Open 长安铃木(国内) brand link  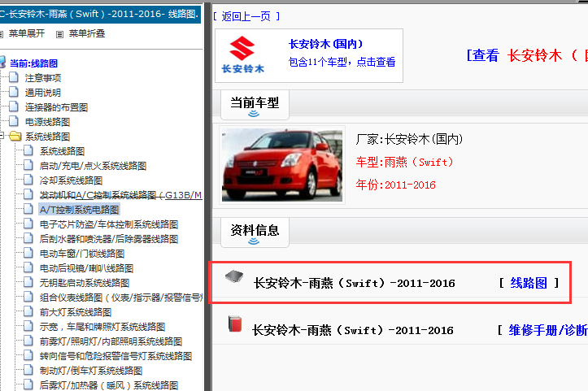pyautogui.click(x=325, y=44)
